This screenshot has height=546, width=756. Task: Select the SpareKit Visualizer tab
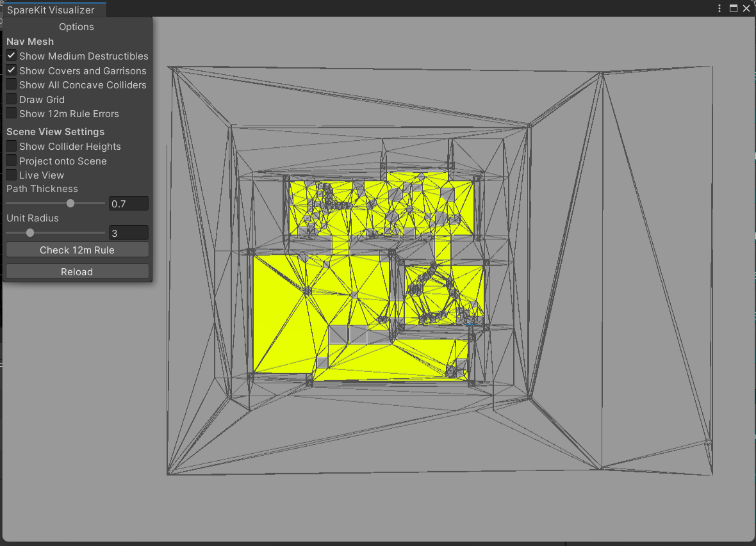coord(51,10)
